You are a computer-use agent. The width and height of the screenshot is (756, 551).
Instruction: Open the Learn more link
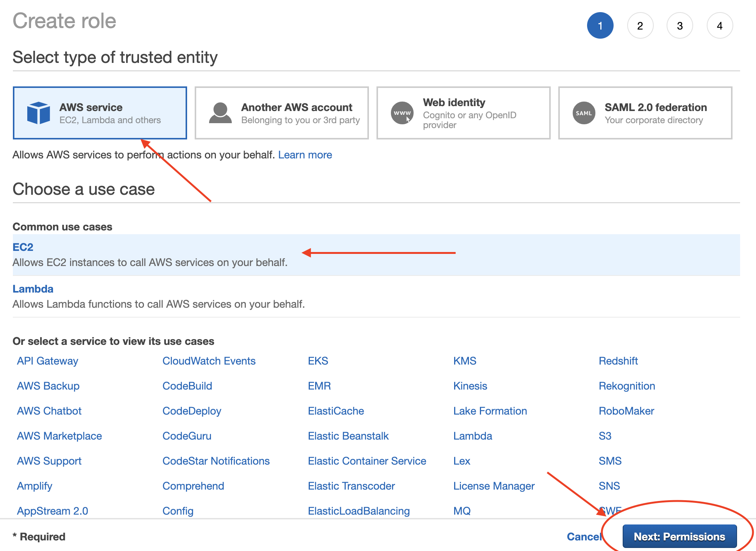[305, 155]
